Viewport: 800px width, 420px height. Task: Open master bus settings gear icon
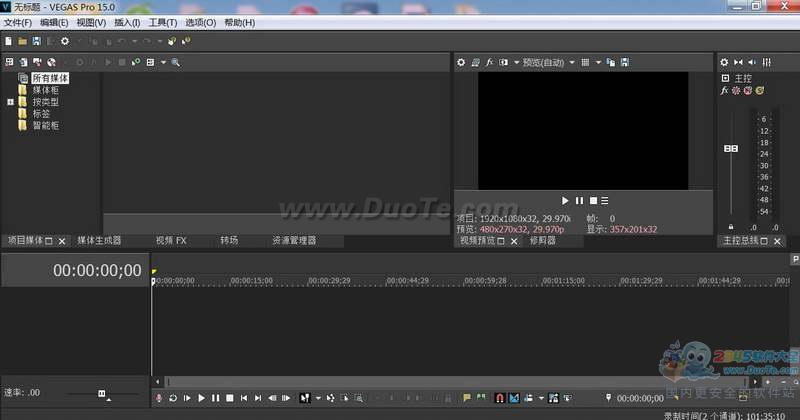tap(724, 62)
